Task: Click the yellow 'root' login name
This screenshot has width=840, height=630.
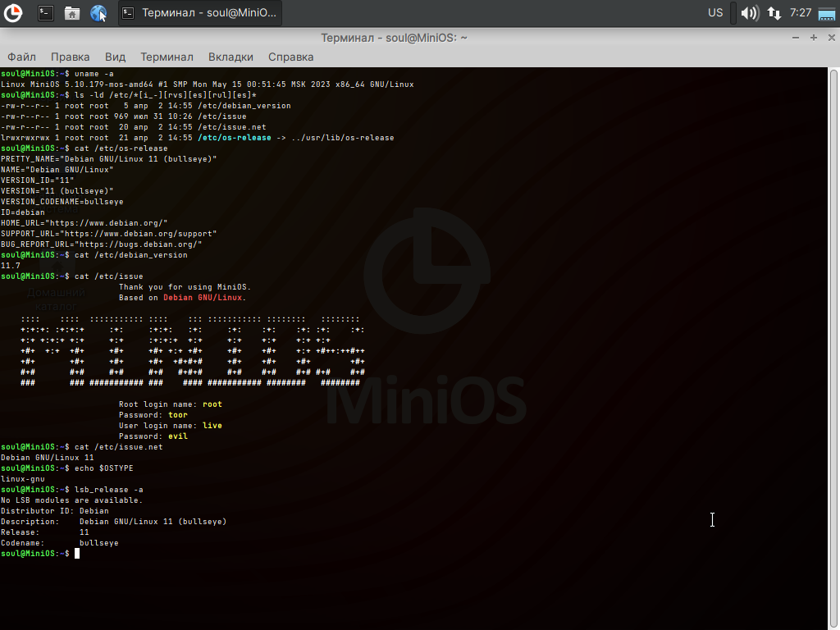Action: (212, 404)
